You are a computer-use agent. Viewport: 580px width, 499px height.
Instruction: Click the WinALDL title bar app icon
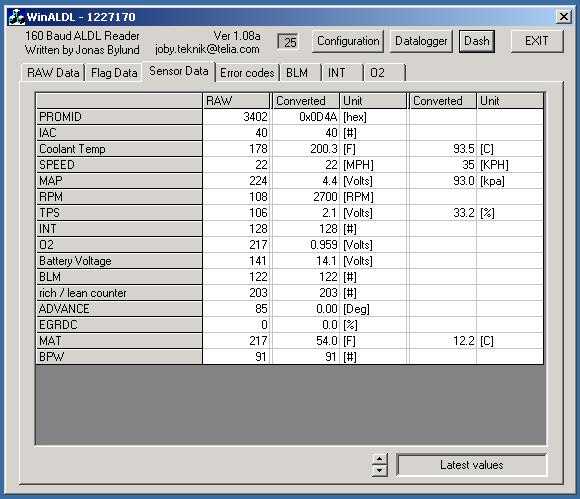16,17
